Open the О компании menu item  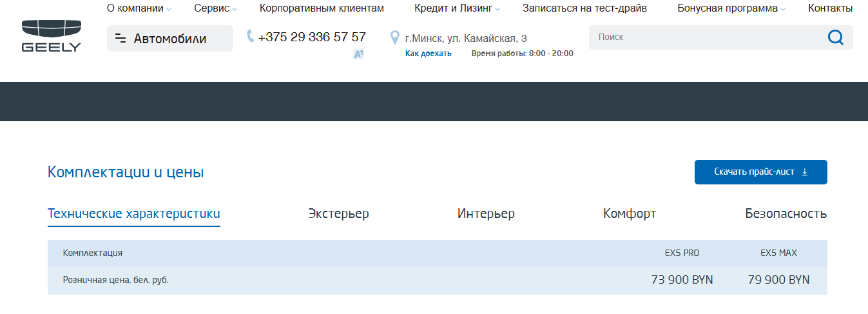click(x=135, y=8)
